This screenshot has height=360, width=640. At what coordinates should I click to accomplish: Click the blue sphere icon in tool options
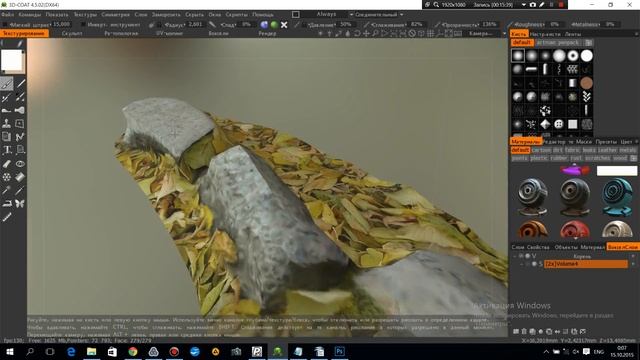tap(264, 25)
